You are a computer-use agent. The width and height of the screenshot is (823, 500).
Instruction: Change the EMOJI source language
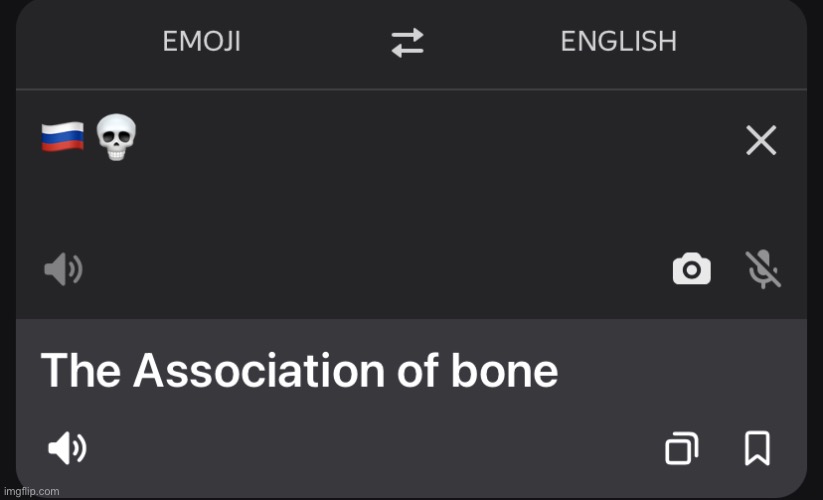tap(202, 41)
